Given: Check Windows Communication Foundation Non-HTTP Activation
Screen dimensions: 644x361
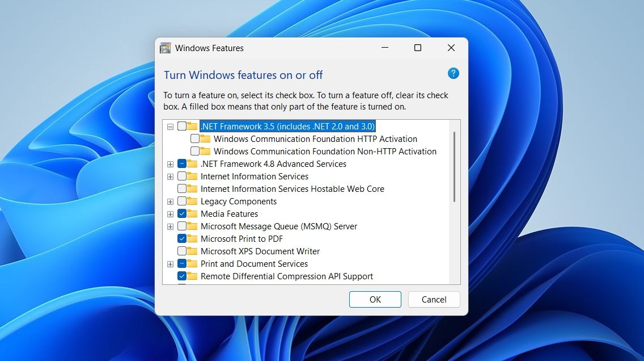Looking at the screenshot, I should tap(195, 152).
